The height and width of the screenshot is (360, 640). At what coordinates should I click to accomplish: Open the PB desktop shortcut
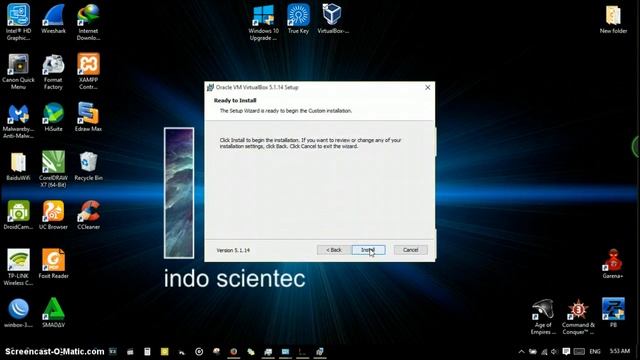[613, 313]
